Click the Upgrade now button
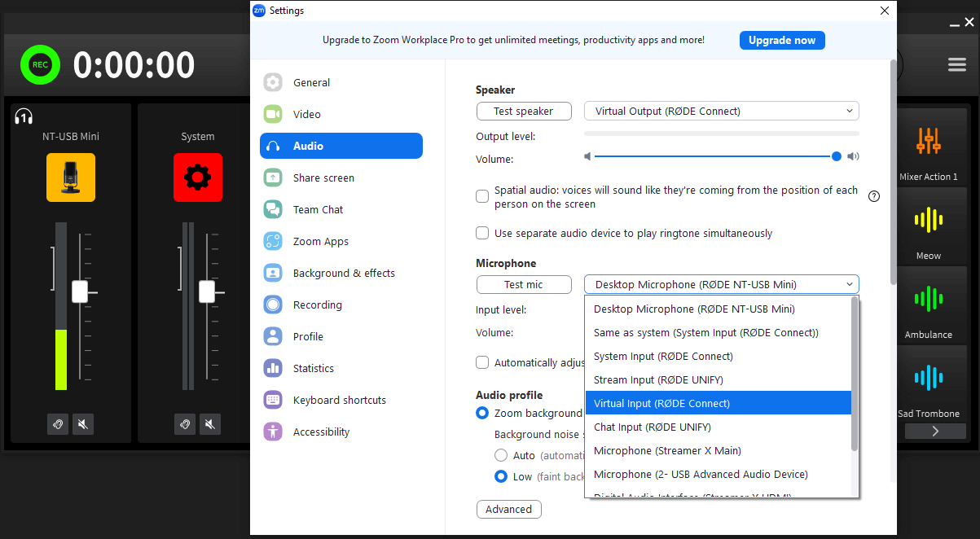The width and height of the screenshot is (980, 539). 782,40
